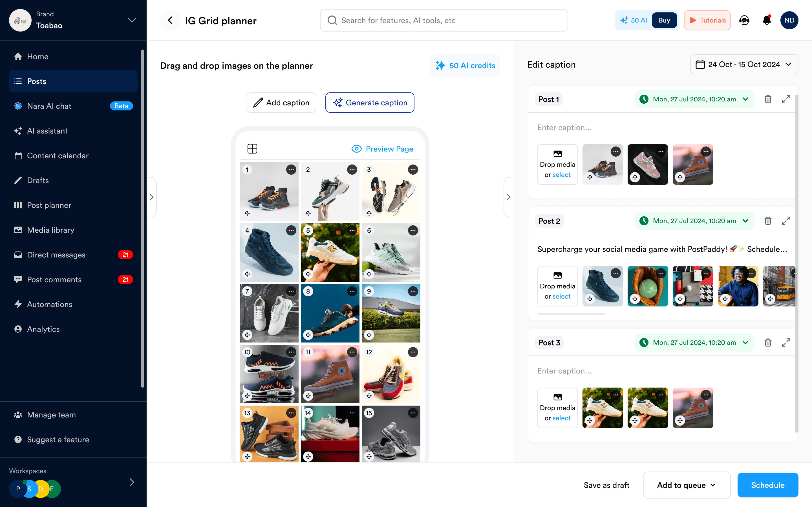The height and width of the screenshot is (507, 812).
Task: Open Content calendar in sidebar
Action: coord(58,155)
